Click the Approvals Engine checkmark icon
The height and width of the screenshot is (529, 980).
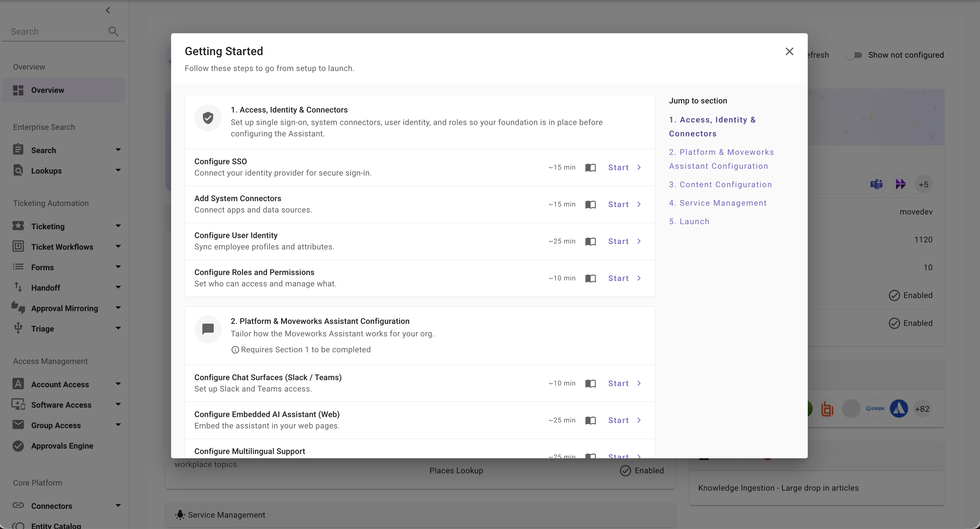click(x=18, y=446)
